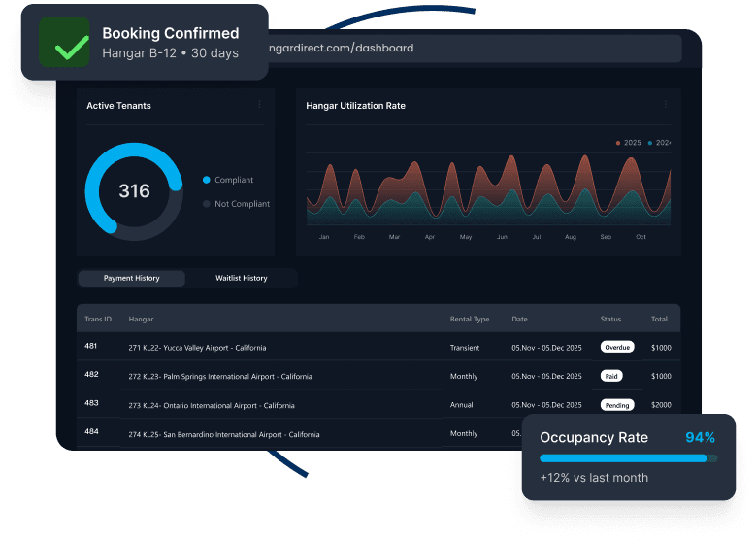The image size is (756, 541).
Task: Toggle the Not Compliant legend entry
Action: pyautogui.click(x=237, y=204)
